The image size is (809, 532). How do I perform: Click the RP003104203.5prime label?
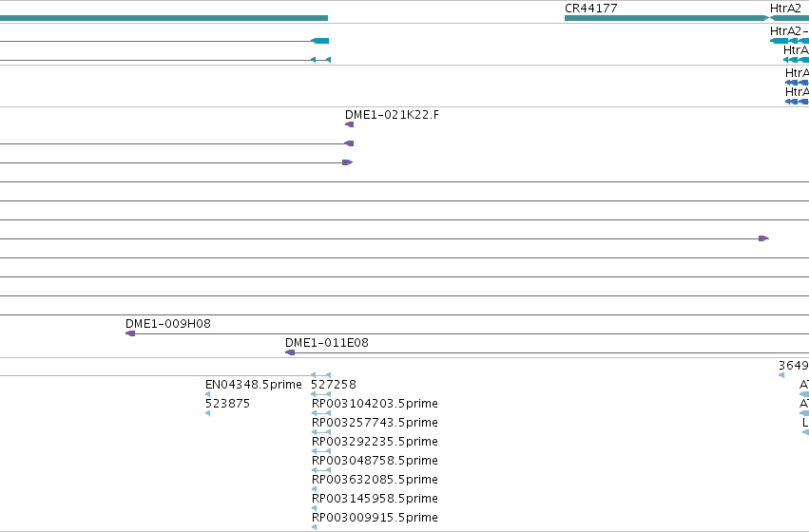click(x=375, y=404)
